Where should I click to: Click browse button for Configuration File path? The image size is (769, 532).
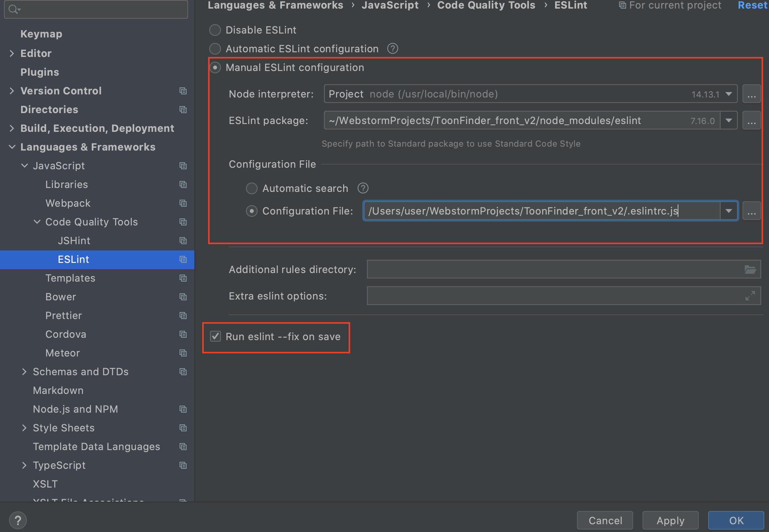[751, 211]
